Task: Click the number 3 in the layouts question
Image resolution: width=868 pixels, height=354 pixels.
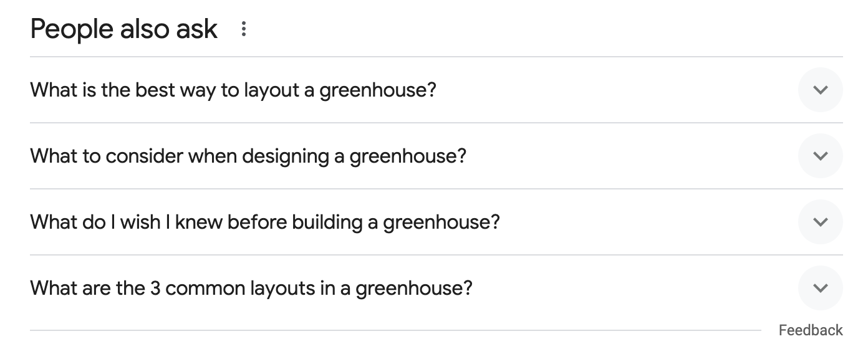Action: click(155, 288)
